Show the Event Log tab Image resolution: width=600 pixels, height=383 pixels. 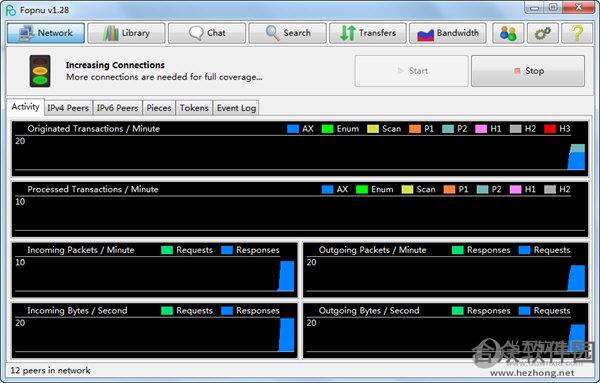236,108
